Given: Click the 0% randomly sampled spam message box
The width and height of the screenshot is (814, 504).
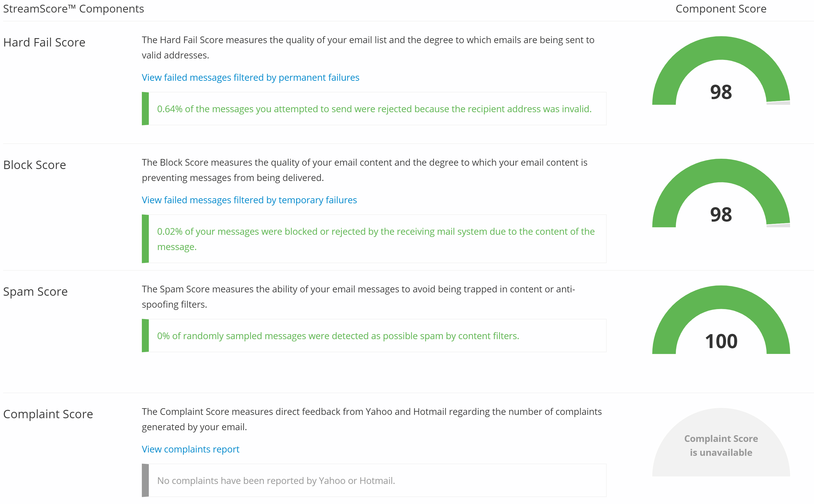Looking at the screenshot, I should coord(374,335).
